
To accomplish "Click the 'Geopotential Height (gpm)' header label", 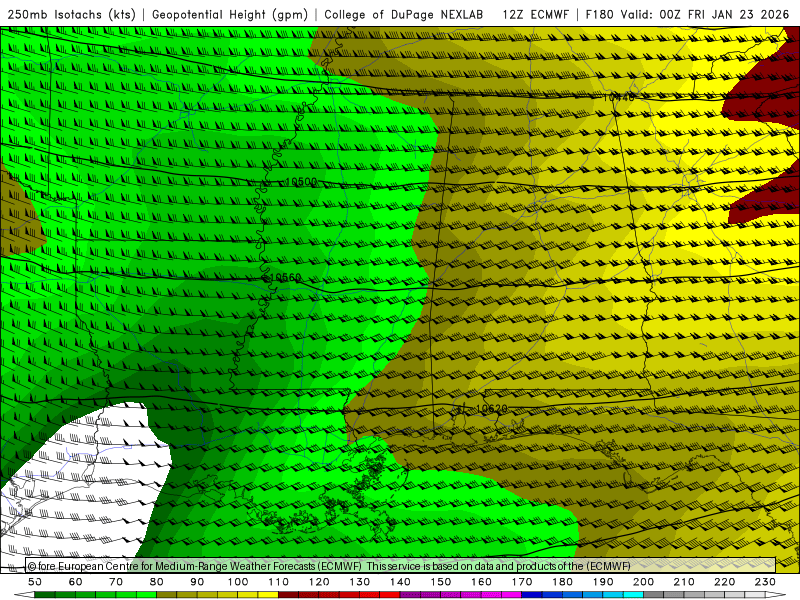I will 230,14.
